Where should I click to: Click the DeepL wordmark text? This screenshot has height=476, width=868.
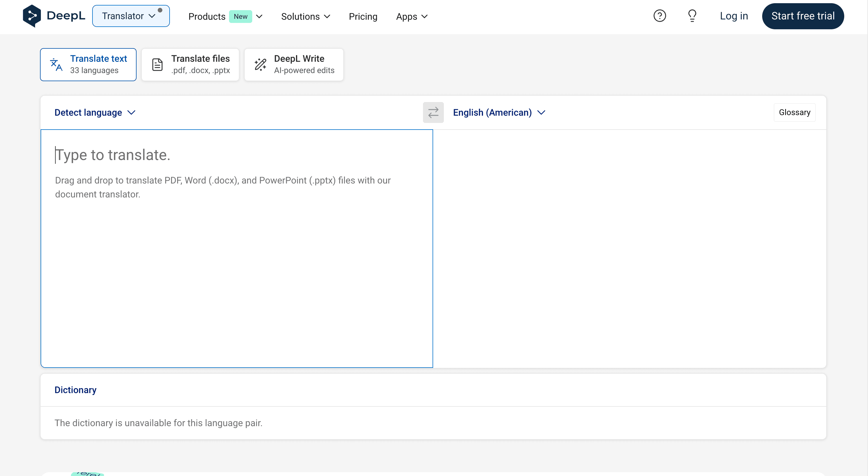pos(66,16)
